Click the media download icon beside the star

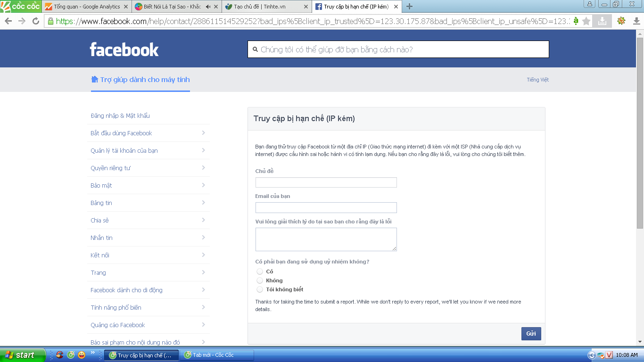(602, 21)
